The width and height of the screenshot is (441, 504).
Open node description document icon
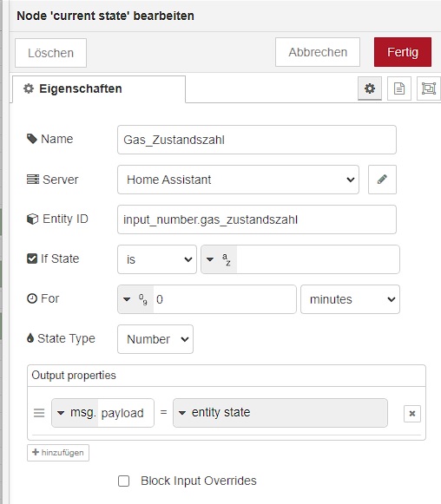(398, 88)
